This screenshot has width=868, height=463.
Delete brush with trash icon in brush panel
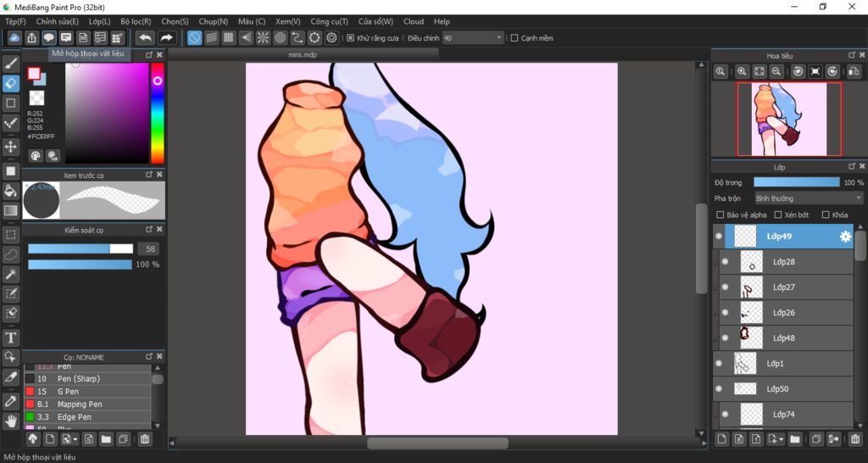tap(144, 439)
